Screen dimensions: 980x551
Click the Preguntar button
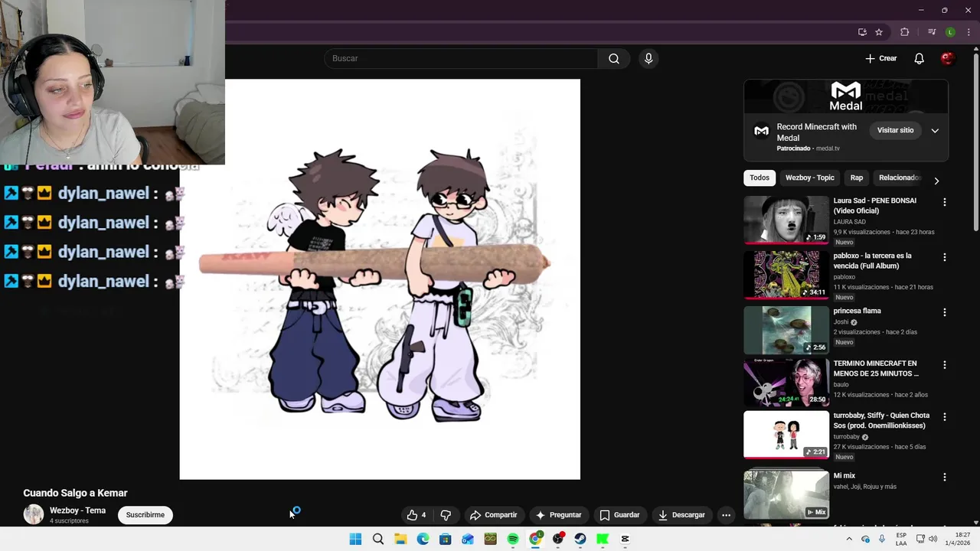tap(559, 515)
